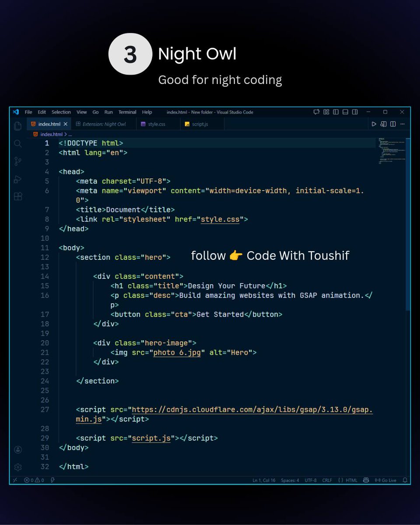Click the "Get Started" button code text
The width and height of the screenshot is (420, 525).
220,314
